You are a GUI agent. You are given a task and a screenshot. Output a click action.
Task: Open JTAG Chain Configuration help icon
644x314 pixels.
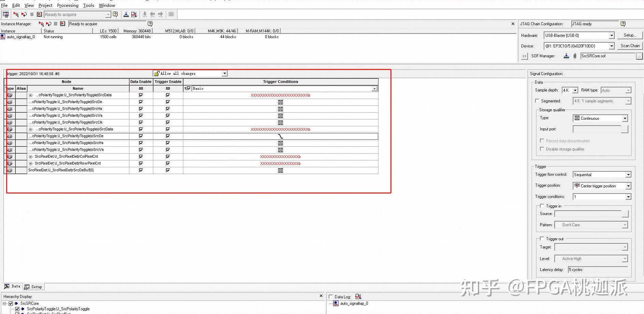(x=623, y=24)
